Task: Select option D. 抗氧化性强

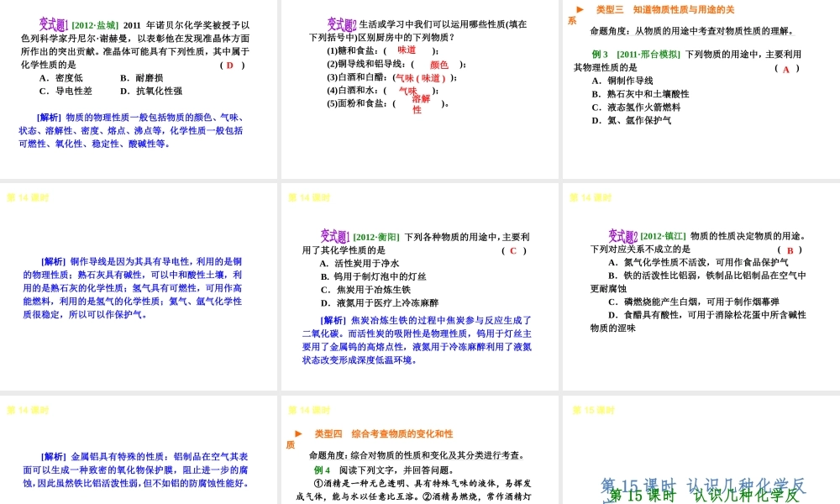Action: (x=151, y=91)
